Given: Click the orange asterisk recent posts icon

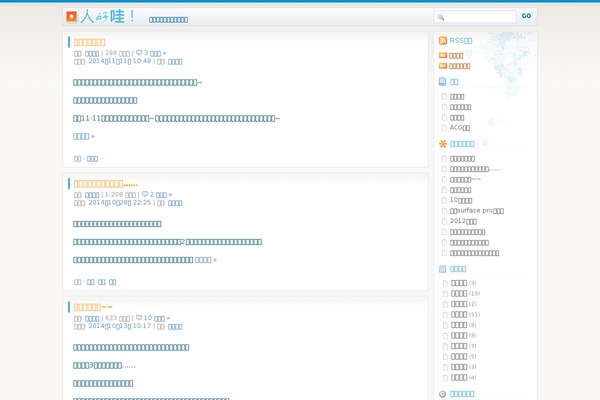Looking at the screenshot, I should coord(443,143).
